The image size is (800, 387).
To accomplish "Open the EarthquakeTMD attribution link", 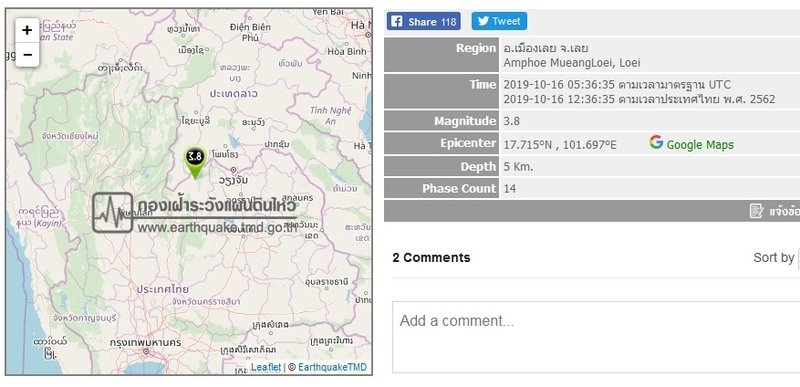I will [332, 367].
